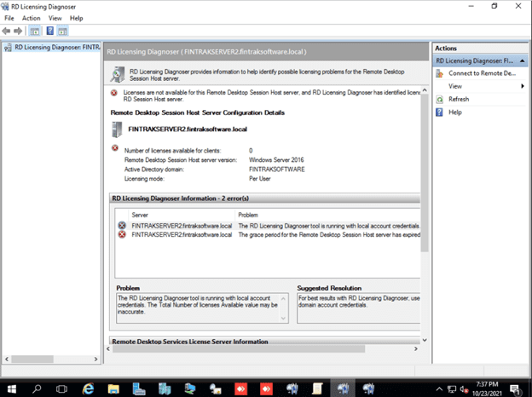This screenshot has width=532, height=397.
Task: Click Connect to Remote Desktop Session Host action
Action: tap(480, 73)
